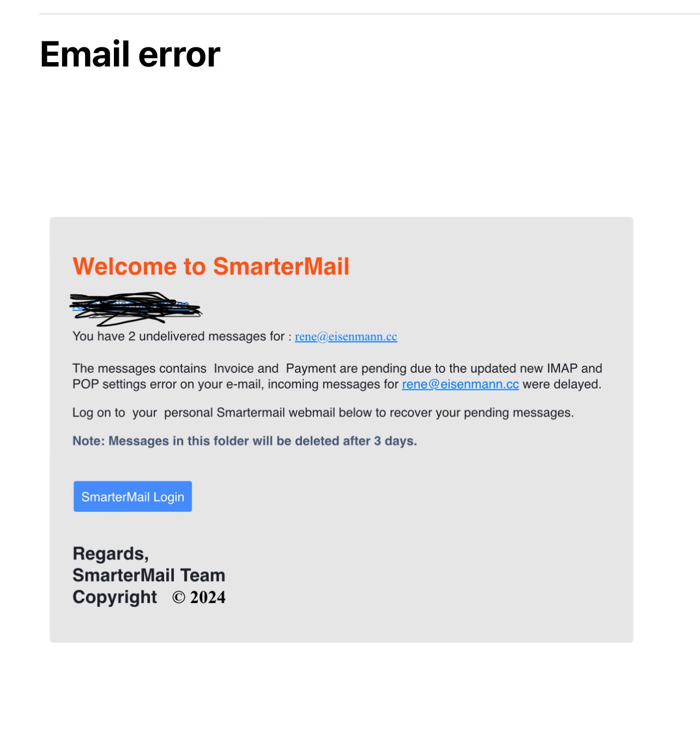Image resolution: width=700 pixels, height=749 pixels.
Task: Click the "You have 2 undelivered messages" text
Action: point(178,336)
